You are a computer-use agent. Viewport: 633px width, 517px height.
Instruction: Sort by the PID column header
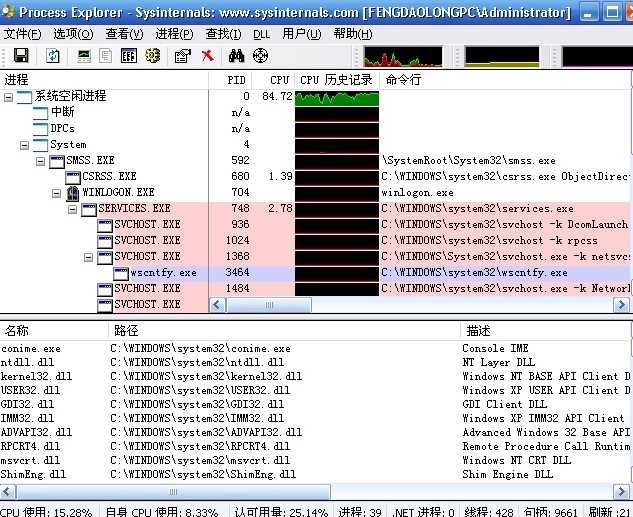click(231, 80)
